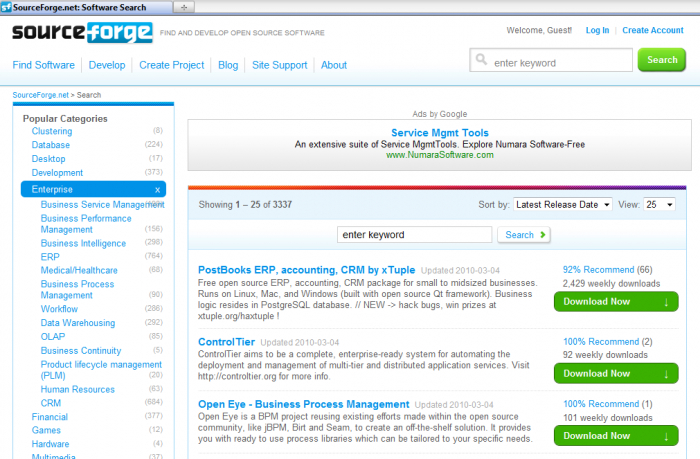Open the Business Continuity subcategory
700x459 pixels.
coord(81,351)
